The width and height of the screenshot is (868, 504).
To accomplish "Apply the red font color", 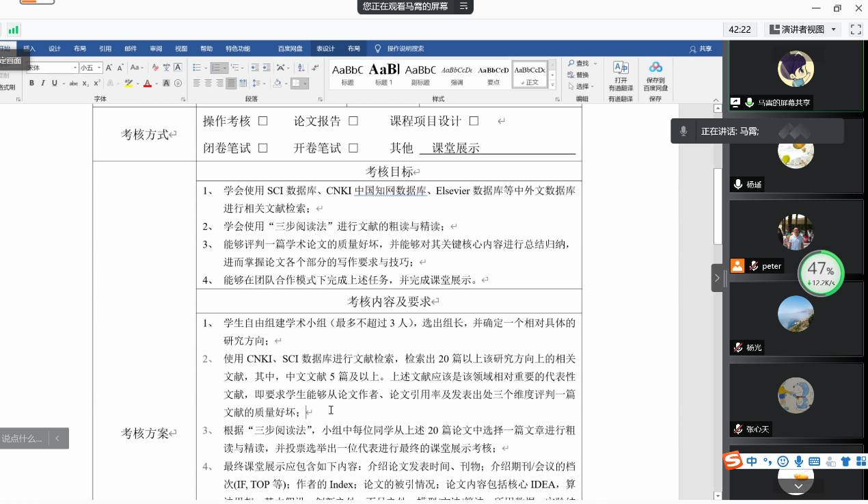I will pyautogui.click(x=147, y=83).
